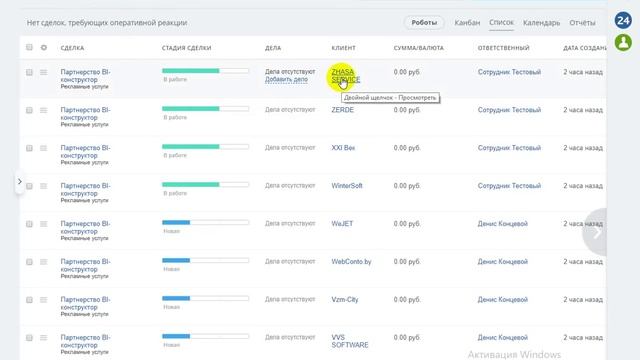
Task: Open client XXI Bek link
Action: [x=343, y=148]
